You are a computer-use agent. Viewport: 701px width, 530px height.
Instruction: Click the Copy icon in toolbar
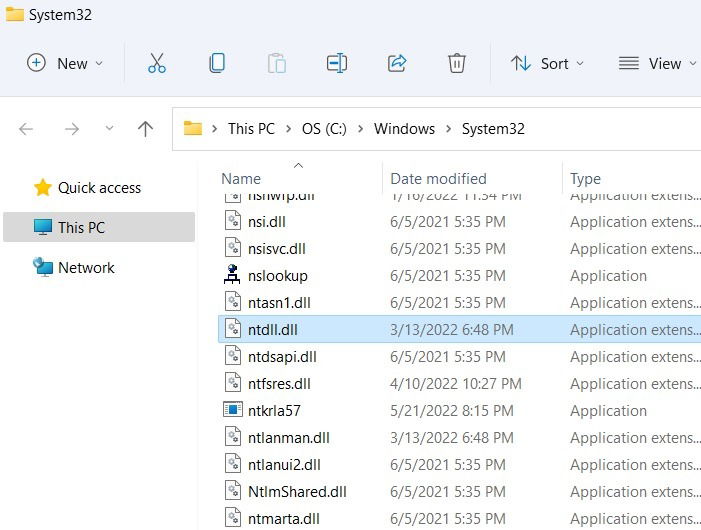(x=217, y=63)
